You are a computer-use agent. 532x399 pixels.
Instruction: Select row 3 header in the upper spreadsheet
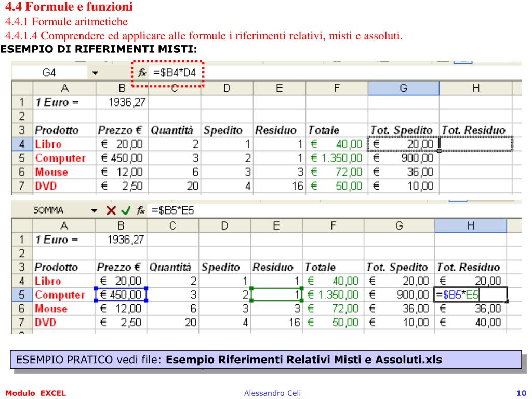coord(22,130)
